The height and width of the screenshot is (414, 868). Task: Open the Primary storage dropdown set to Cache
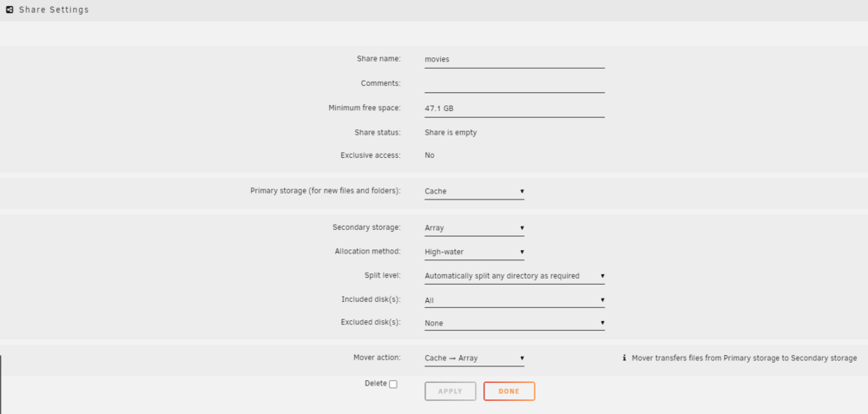click(475, 192)
